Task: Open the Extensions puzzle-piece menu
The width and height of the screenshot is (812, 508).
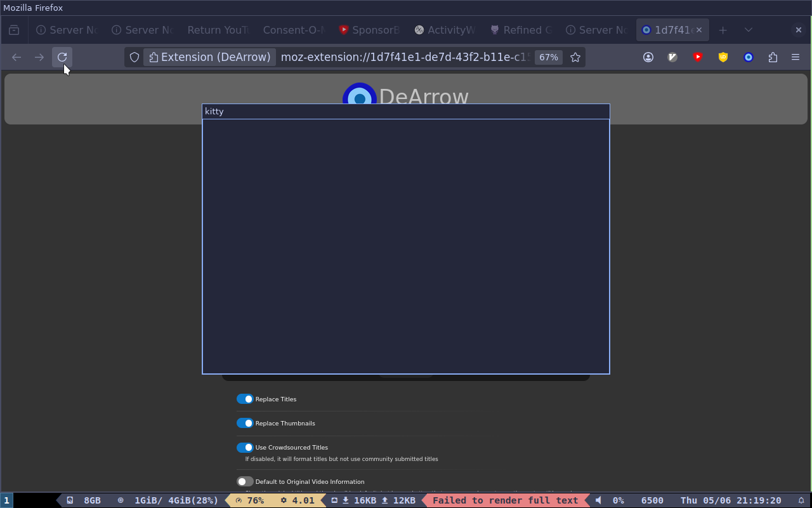Action: point(773,57)
